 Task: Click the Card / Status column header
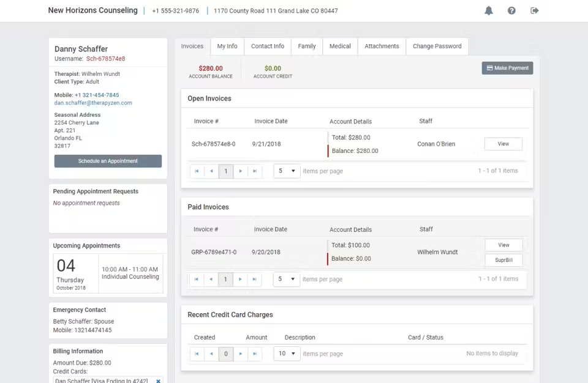click(426, 337)
